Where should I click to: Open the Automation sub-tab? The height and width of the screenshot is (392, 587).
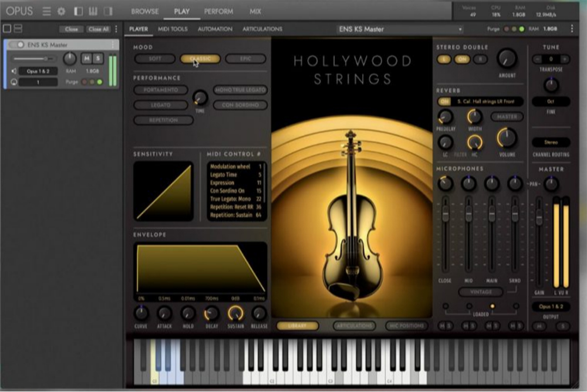tap(215, 29)
